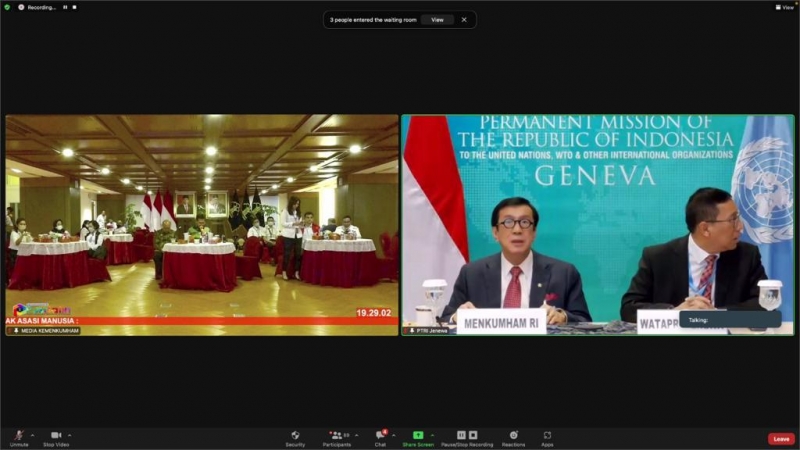
Task: Pause recording using top-left indicator button
Action: [x=66, y=7]
